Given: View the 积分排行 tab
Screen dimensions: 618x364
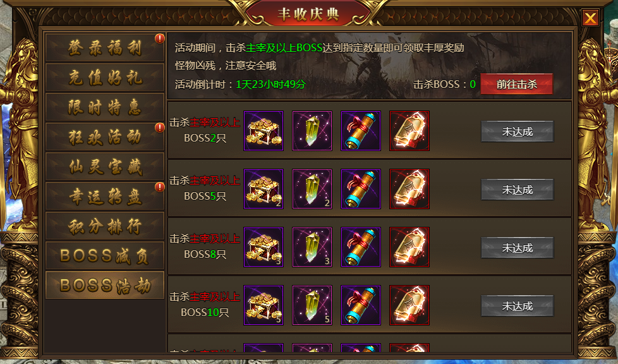Looking at the screenshot, I should click(105, 226).
